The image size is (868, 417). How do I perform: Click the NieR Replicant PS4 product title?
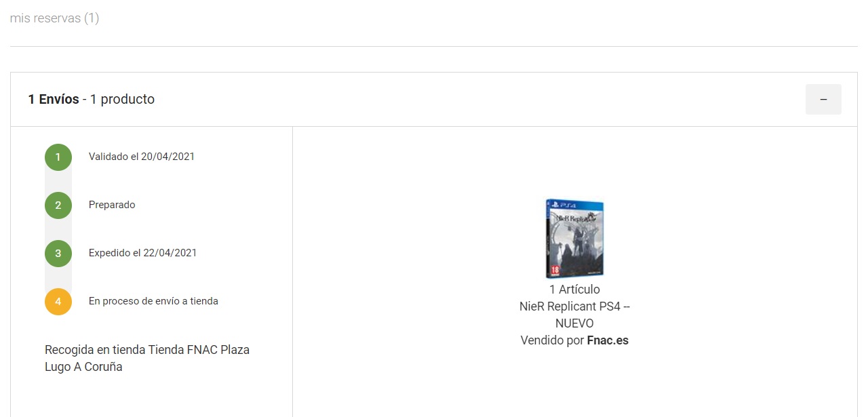574,306
